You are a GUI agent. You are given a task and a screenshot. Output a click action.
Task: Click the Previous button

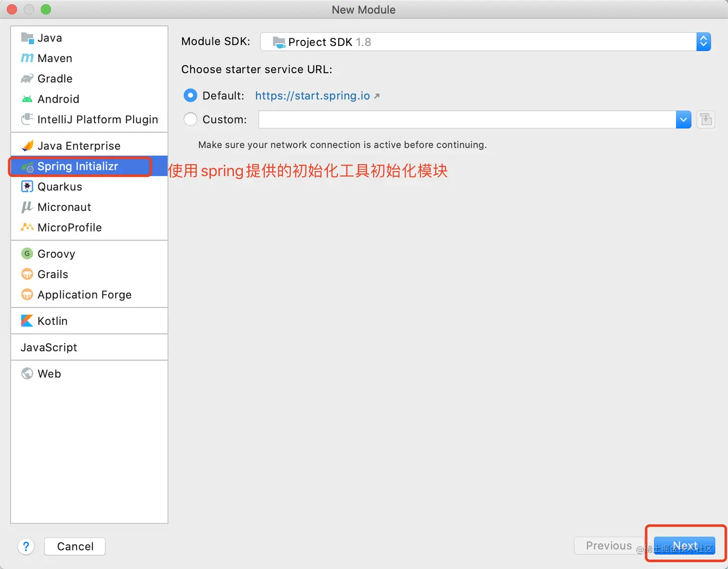(609, 546)
